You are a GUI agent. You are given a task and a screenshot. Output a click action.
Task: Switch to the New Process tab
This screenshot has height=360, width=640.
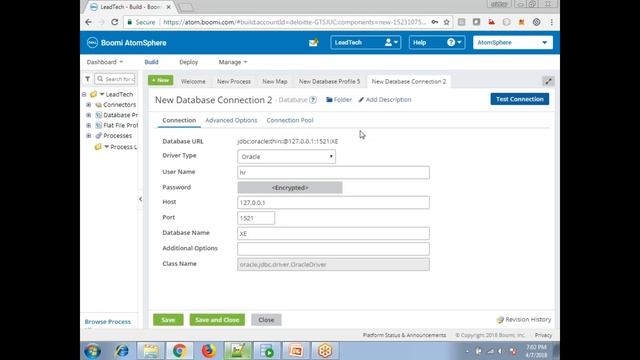point(234,82)
